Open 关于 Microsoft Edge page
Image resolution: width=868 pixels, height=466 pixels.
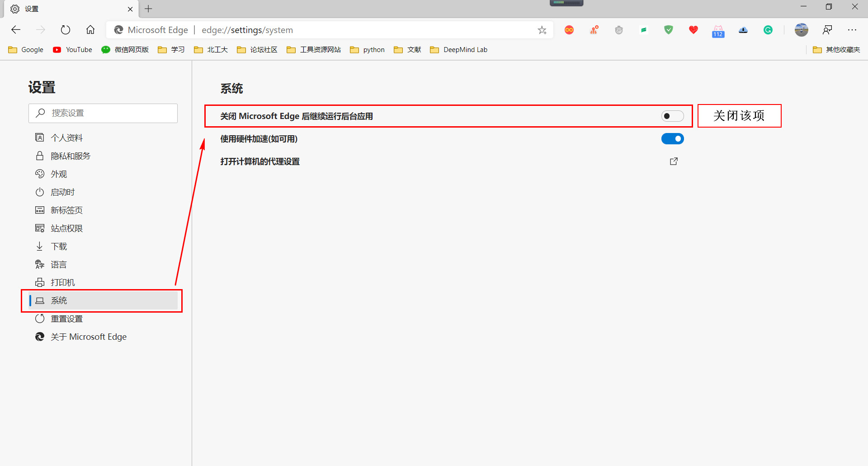click(104, 337)
